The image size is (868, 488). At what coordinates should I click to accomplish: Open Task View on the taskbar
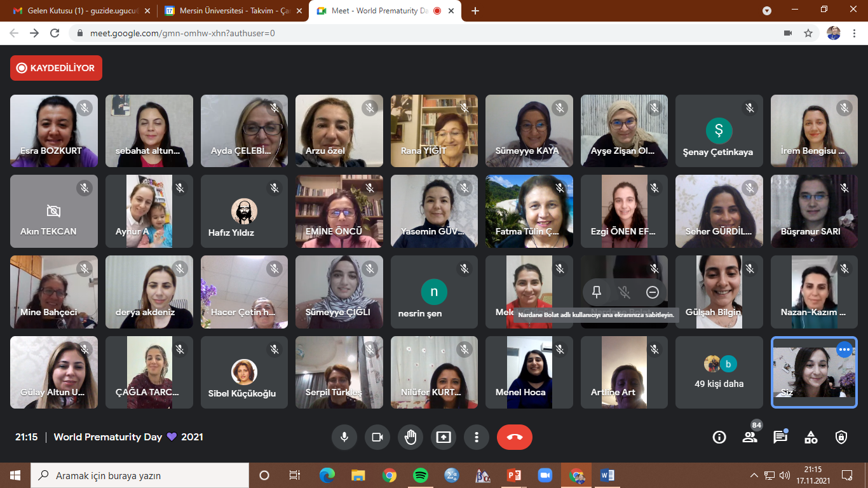[x=295, y=475]
